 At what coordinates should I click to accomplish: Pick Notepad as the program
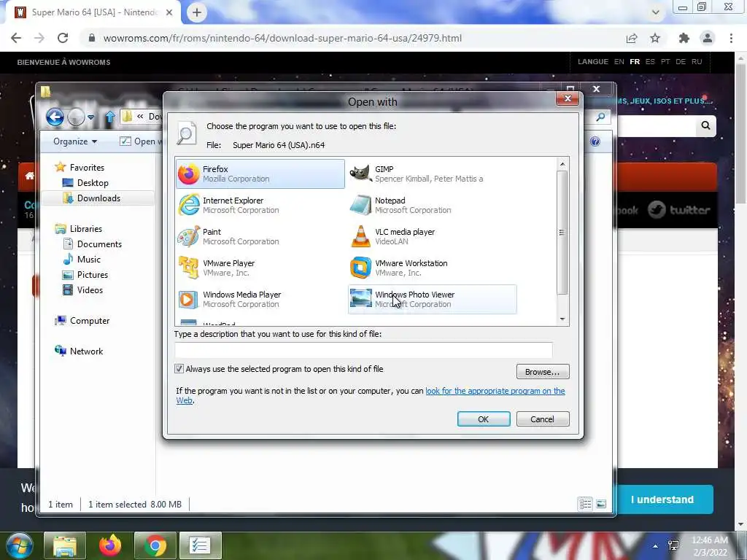[432, 205]
